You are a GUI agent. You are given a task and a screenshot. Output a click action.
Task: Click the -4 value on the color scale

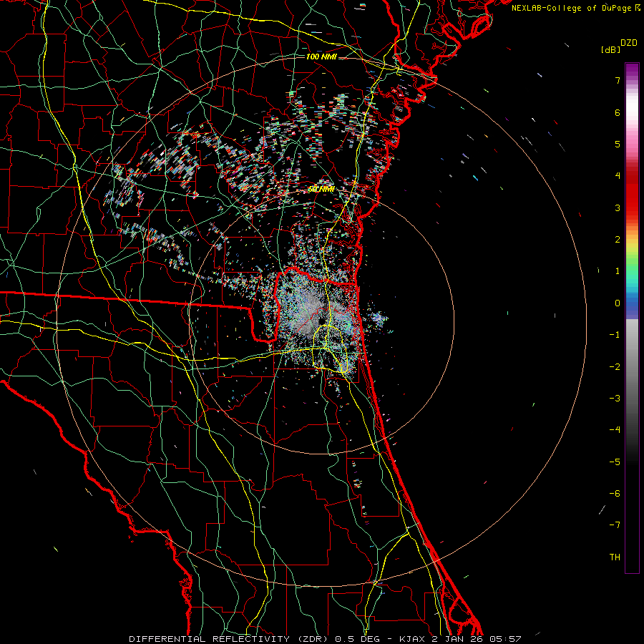(x=615, y=430)
